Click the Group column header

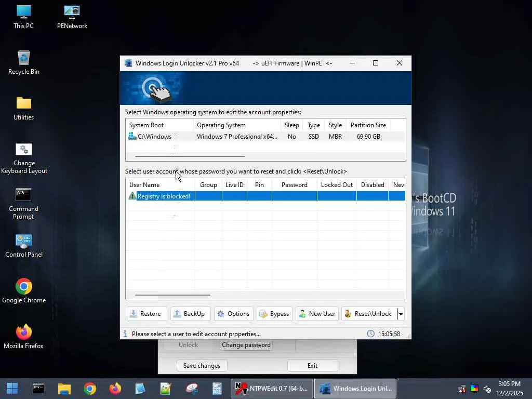208,185
